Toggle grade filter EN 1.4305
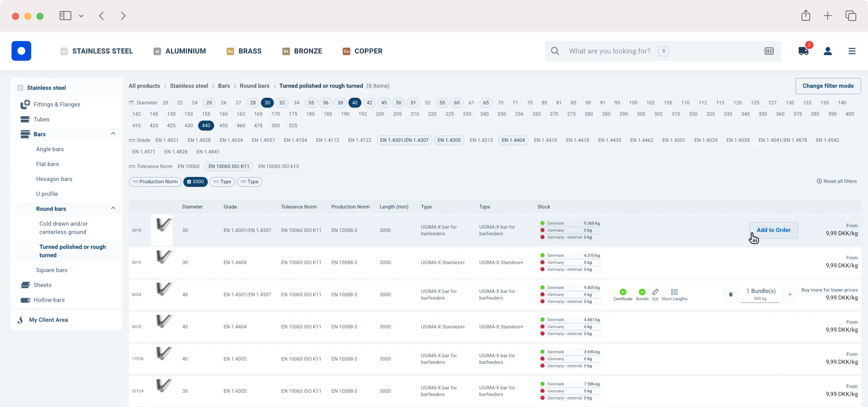The width and height of the screenshot is (868, 407). [449, 140]
